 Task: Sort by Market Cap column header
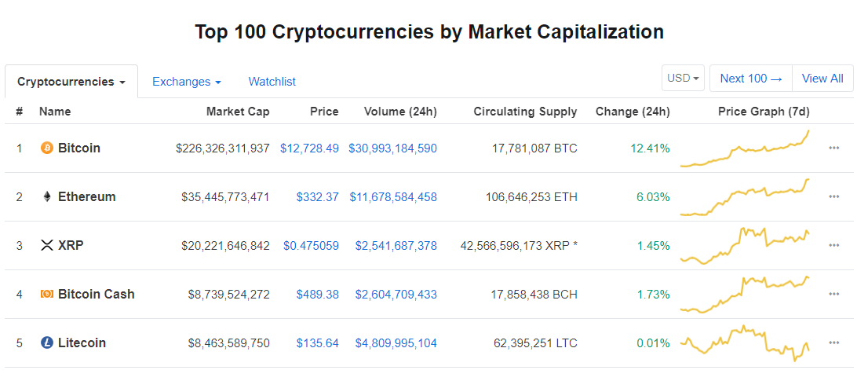tap(237, 112)
